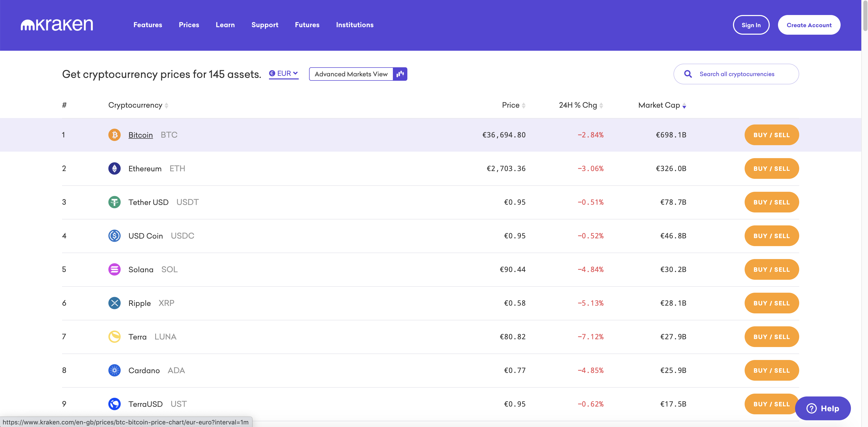Sort by 24H % Chg column

pyautogui.click(x=581, y=105)
